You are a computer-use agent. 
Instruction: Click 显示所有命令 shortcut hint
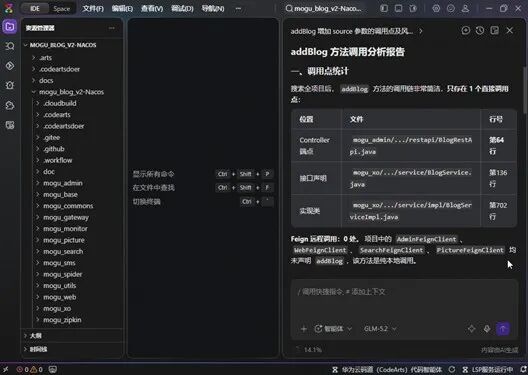click(x=153, y=174)
